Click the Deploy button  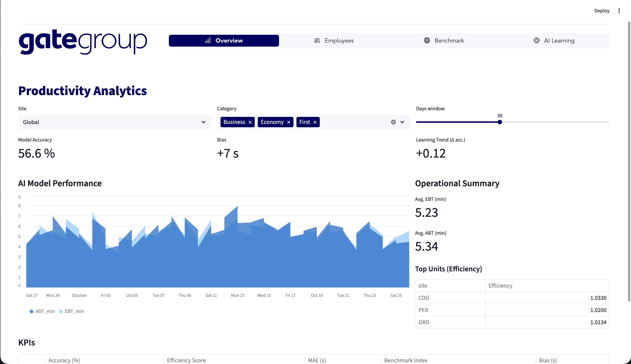[602, 11]
